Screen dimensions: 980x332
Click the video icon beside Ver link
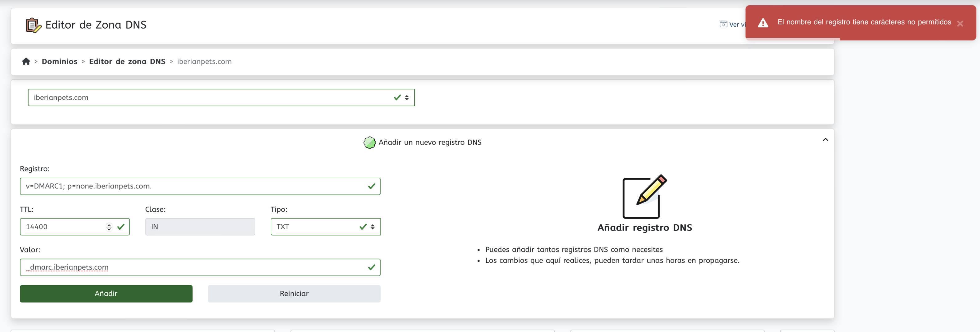(723, 24)
